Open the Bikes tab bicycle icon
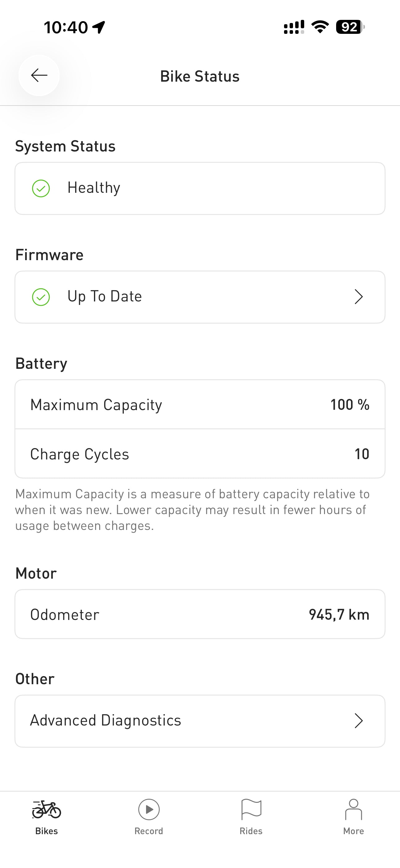Viewport: 400px width, 868px height. click(47, 809)
